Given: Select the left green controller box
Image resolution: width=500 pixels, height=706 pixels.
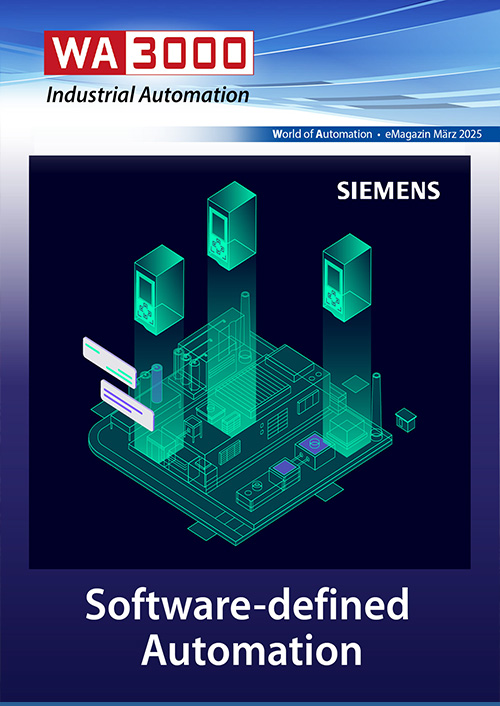Looking at the screenshot, I should 159,290.
